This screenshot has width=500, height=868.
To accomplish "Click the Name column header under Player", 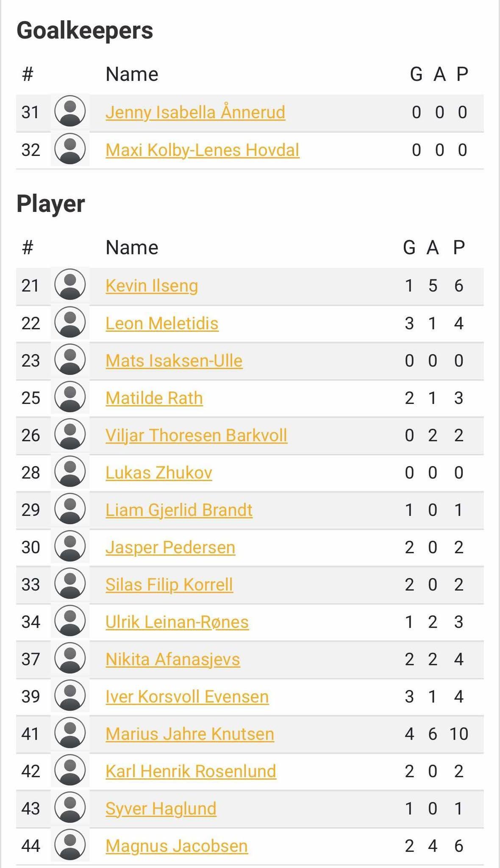I will point(132,247).
